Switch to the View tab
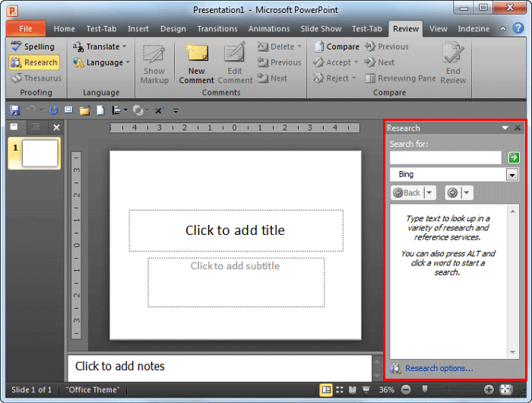This screenshot has width=532, height=403. [439, 29]
